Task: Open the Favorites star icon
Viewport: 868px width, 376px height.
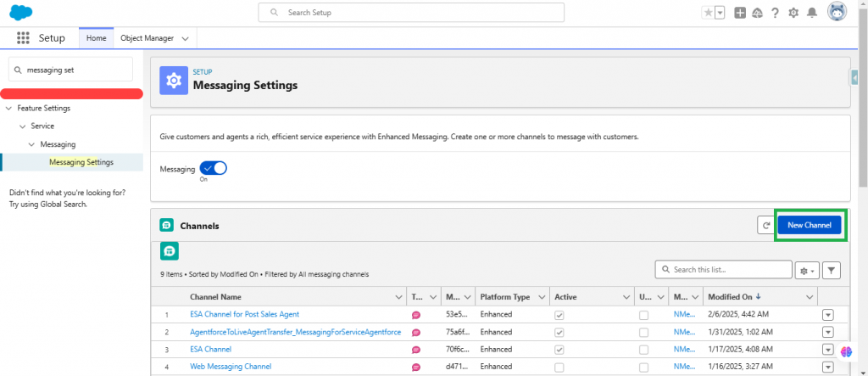Action: tap(708, 13)
